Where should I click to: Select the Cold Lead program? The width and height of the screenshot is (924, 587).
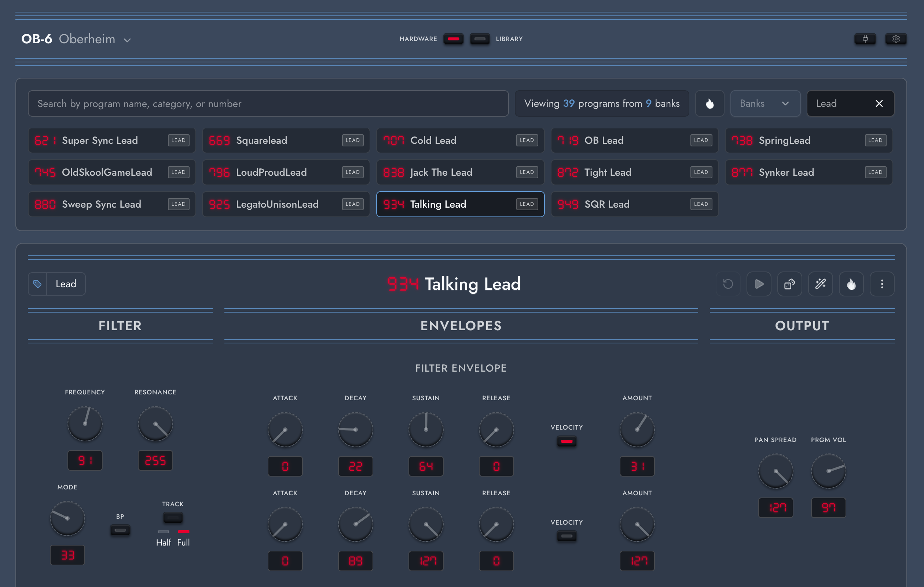point(460,140)
